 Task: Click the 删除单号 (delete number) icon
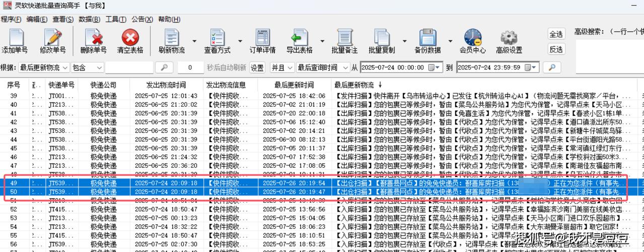pyautogui.click(x=94, y=37)
